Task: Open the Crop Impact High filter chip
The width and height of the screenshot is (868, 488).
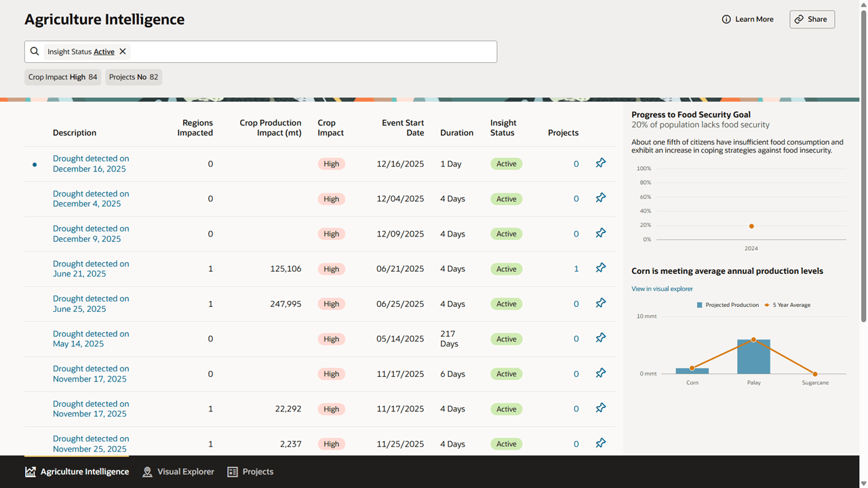Action: (x=62, y=77)
